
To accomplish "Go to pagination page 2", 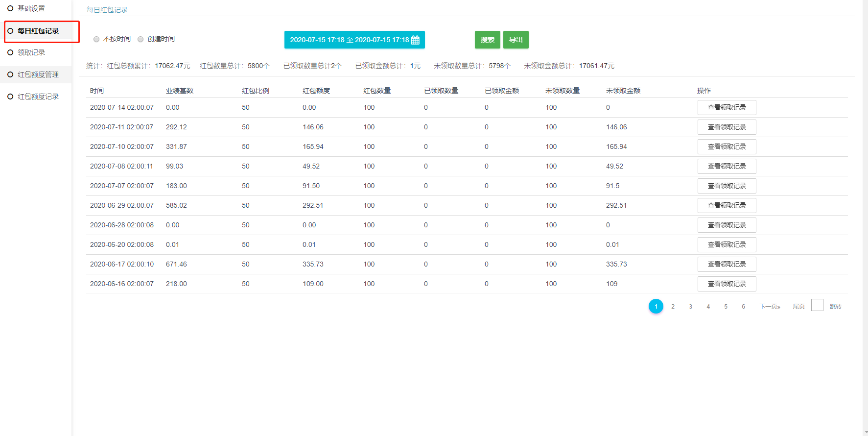I will [673, 306].
